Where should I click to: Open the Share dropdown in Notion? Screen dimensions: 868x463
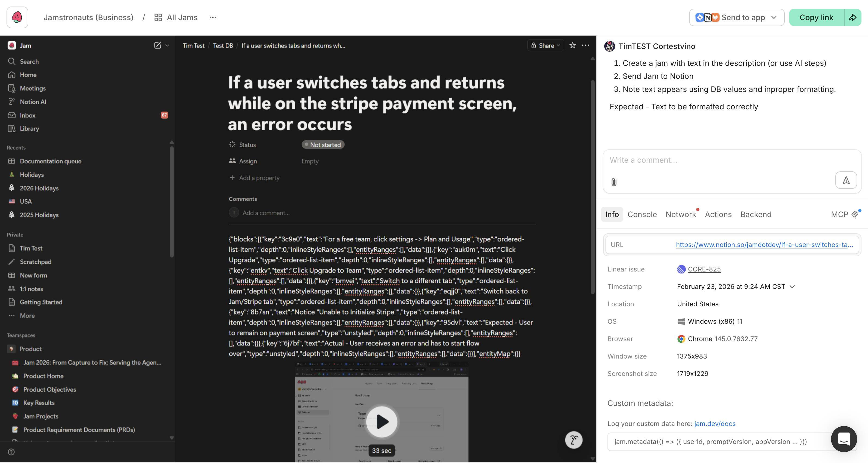pos(545,45)
